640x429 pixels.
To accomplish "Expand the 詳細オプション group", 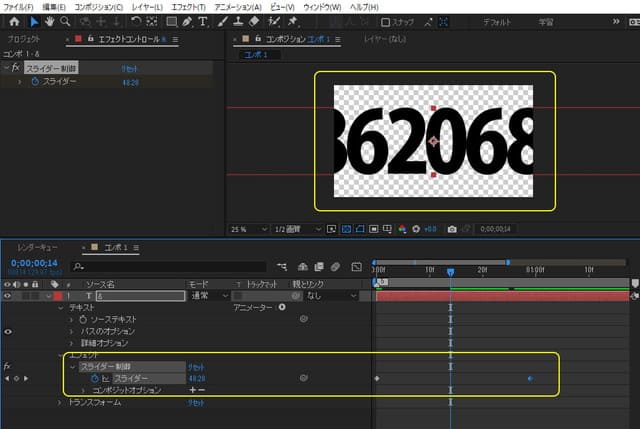I will pyautogui.click(x=71, y=343).
